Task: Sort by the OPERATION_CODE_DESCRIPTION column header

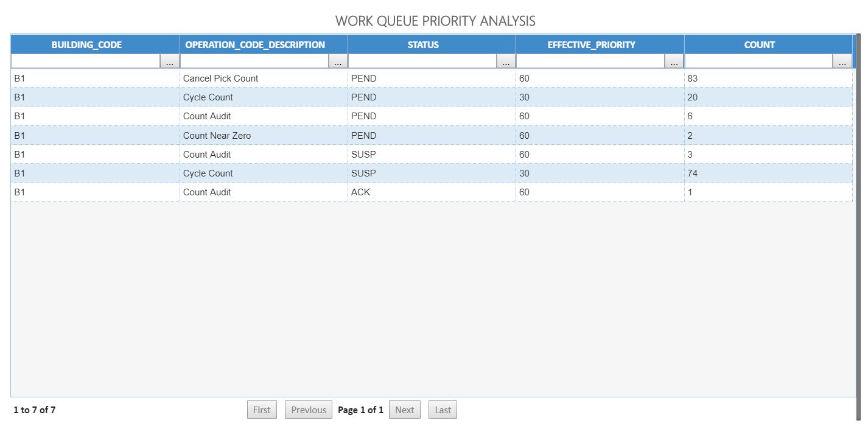Action: (x=255, y=44)
